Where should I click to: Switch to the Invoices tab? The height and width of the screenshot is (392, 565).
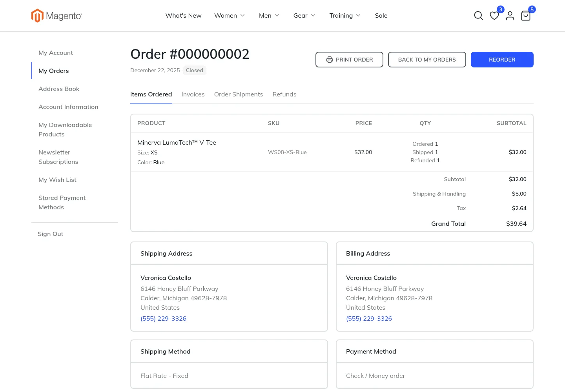pyautogui.click(x=193, y=94)
